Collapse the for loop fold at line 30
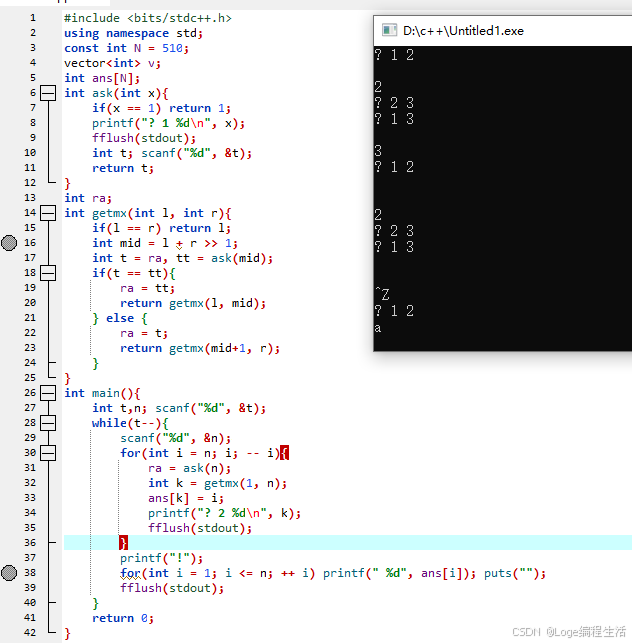This screenshot has width=632, height=643. coord(48,453)
